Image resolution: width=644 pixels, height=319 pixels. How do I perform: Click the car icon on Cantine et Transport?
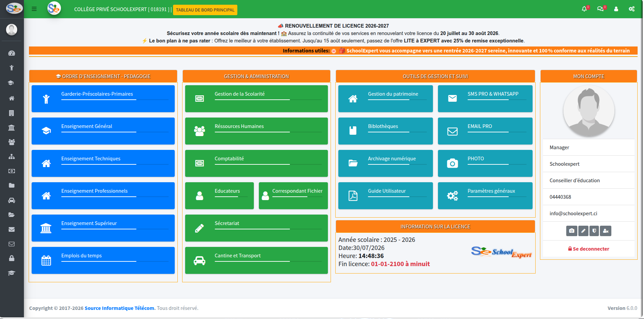199,261
